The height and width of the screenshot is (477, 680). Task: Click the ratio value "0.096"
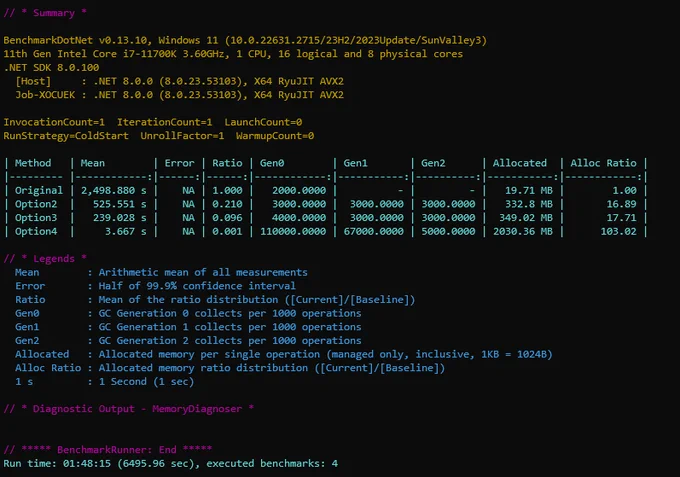click(x=227, y=218)
